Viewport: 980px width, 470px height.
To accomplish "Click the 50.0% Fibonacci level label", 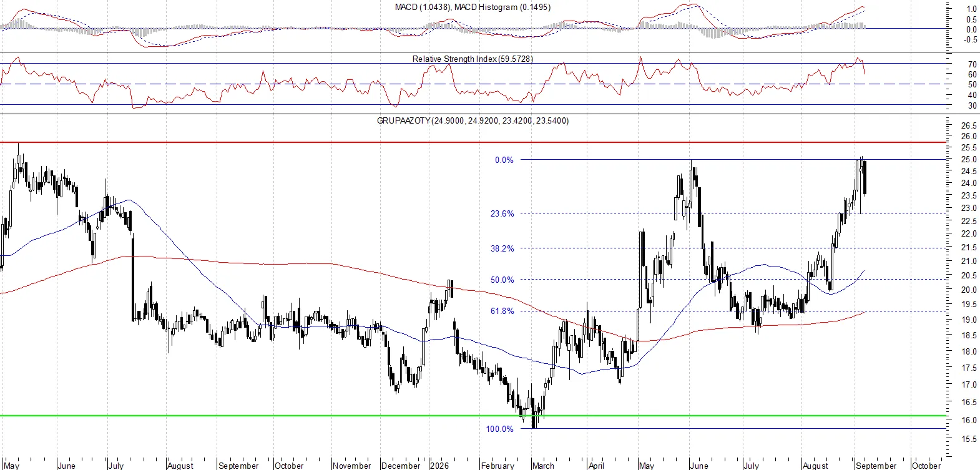I will [502, 280].
